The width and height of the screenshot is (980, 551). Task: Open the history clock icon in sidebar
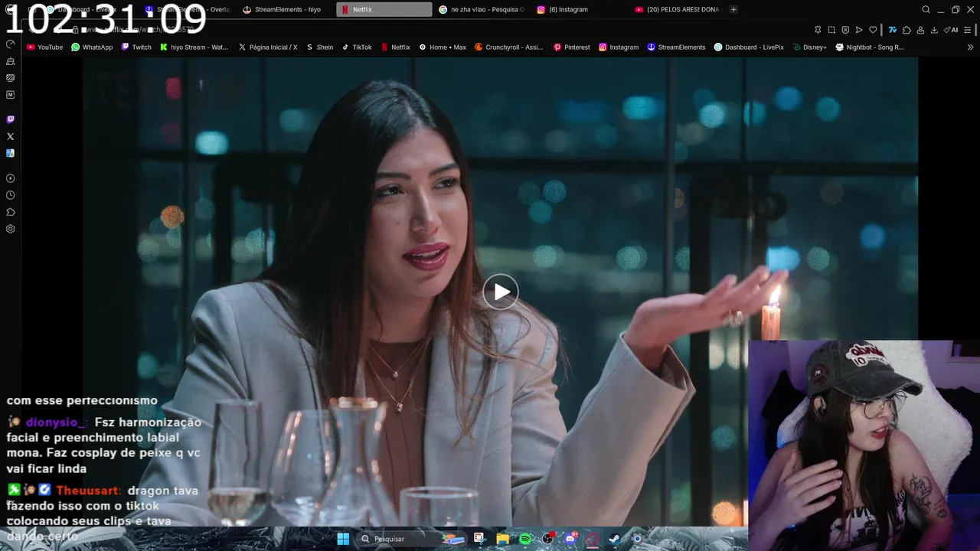click(10, 195)
